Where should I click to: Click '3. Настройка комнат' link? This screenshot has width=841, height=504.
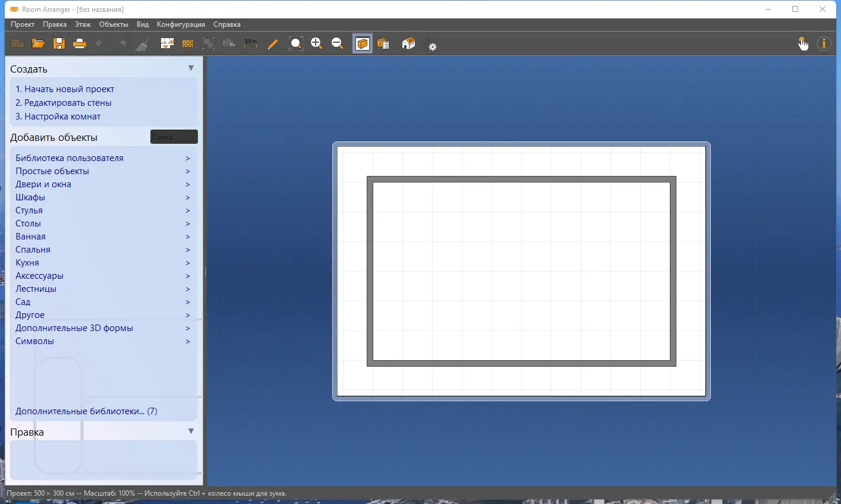58,116
